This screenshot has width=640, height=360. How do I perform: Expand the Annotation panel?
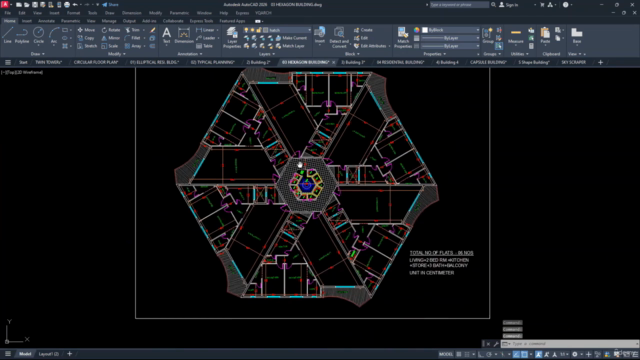tap(190, 54)
